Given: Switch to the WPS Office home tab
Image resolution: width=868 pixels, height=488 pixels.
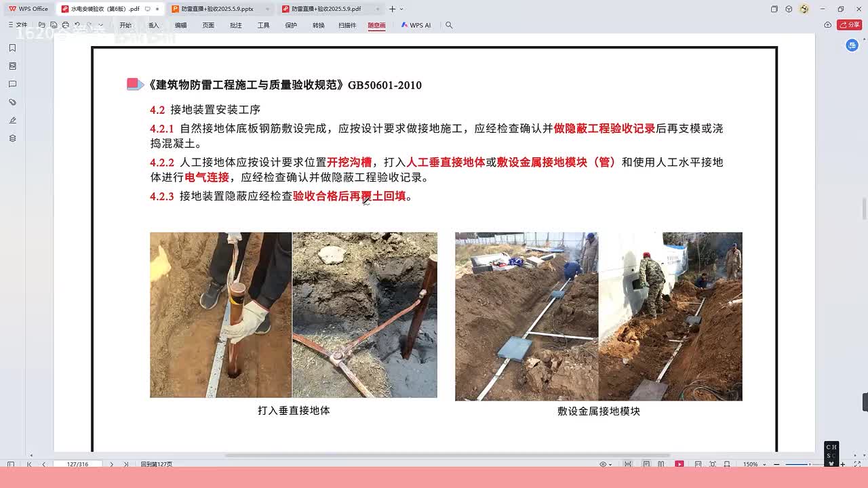Looking at the screenshot, I should (x=28, y=9).
